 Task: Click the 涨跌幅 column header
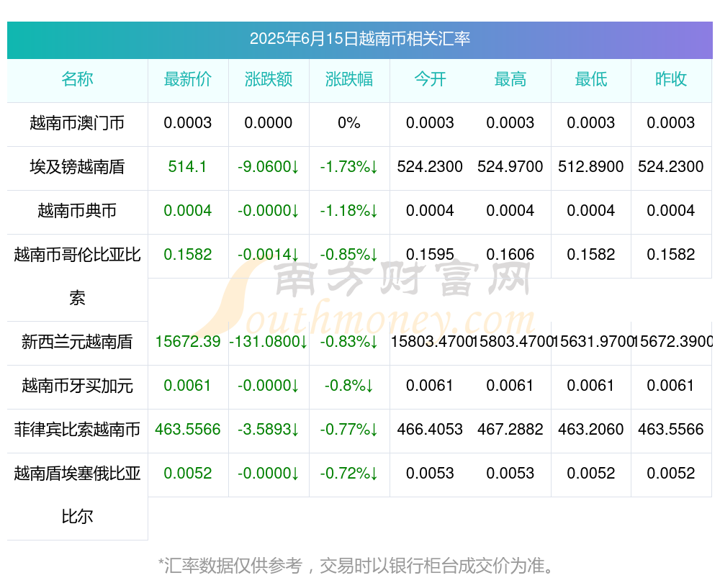click(x=349, y=79)
